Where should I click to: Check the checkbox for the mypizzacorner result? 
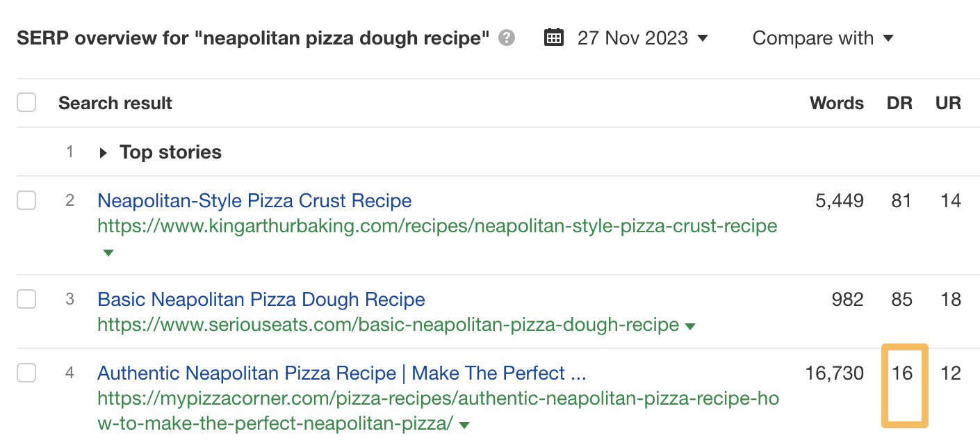(x=26, y=372)
